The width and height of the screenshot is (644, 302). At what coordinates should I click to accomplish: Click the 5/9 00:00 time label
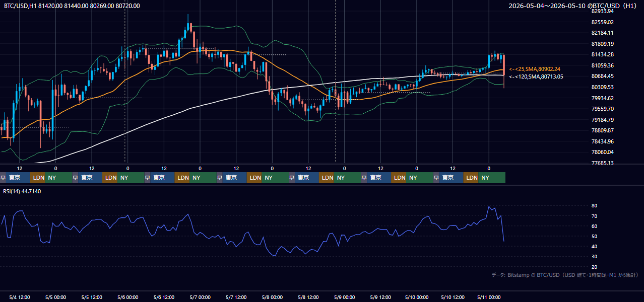click(345, 297)
